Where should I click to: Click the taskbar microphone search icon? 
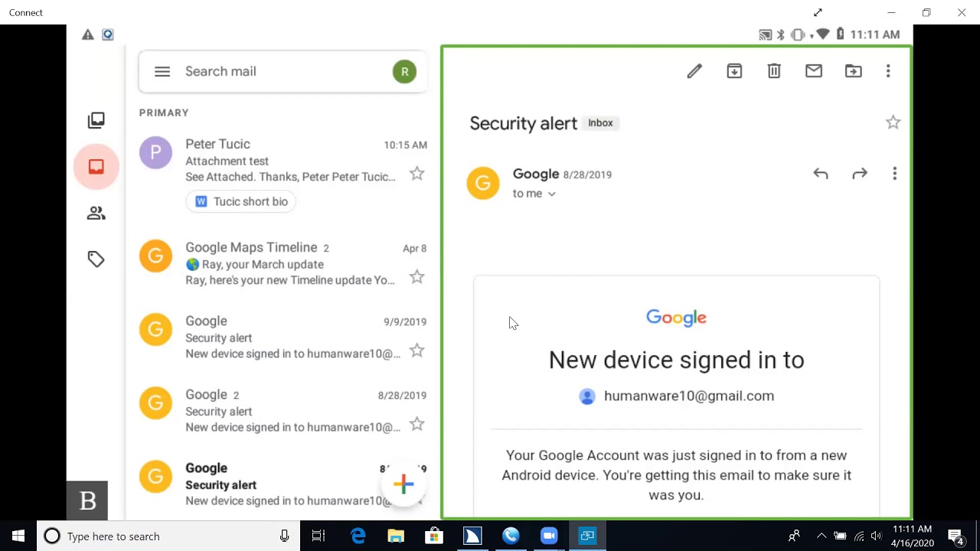click(x=284, y=536)
